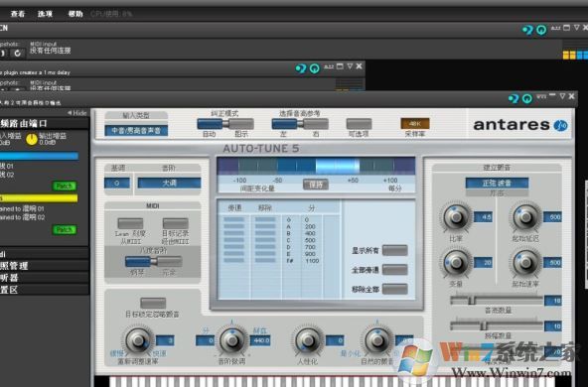
Task: Open the 帮助 menu
Action: (75, 14)
